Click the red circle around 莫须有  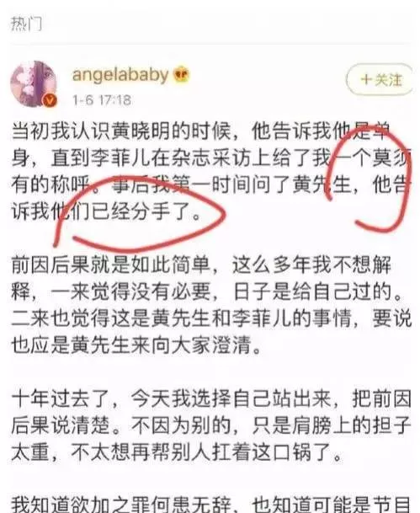tap(369, 179)
